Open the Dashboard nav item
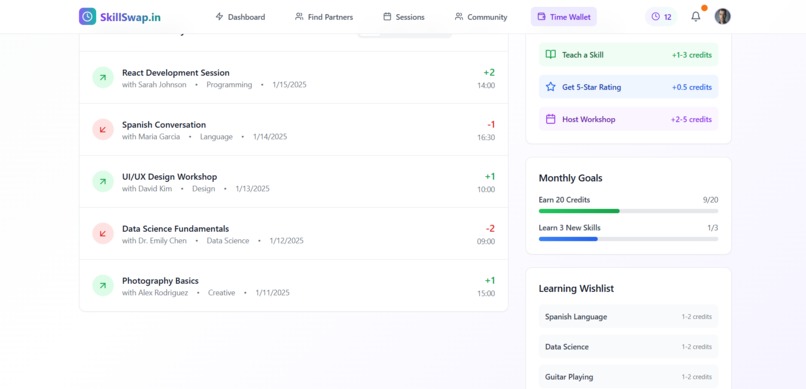Viewport: 806px width, 389px height. coord(240,17)
